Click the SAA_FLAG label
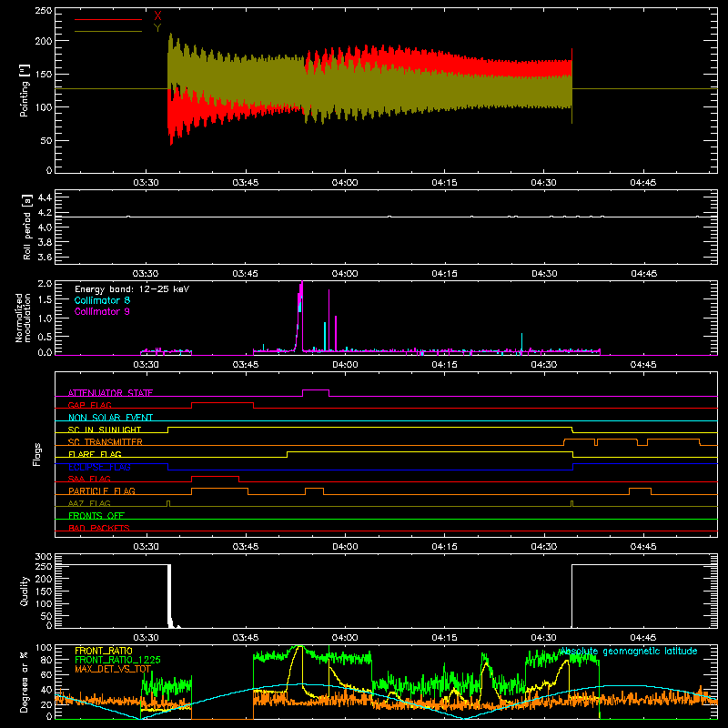Screen dimensions: 728x728 89,479
